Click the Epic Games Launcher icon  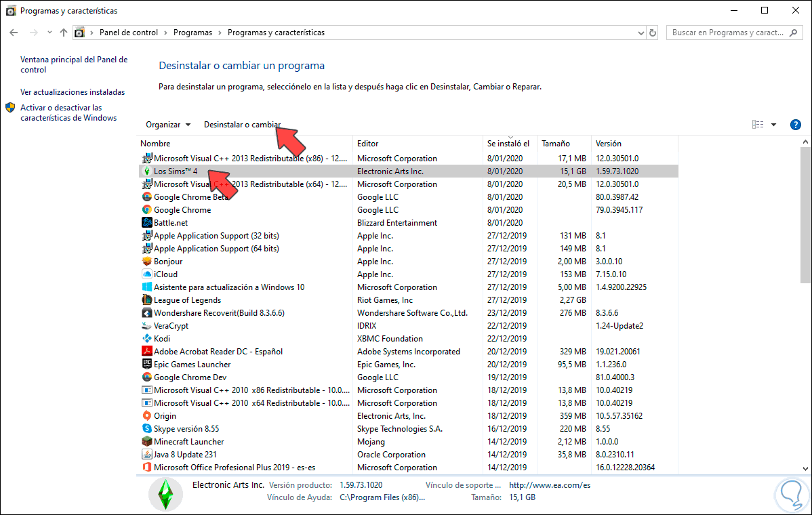(147, 365)
